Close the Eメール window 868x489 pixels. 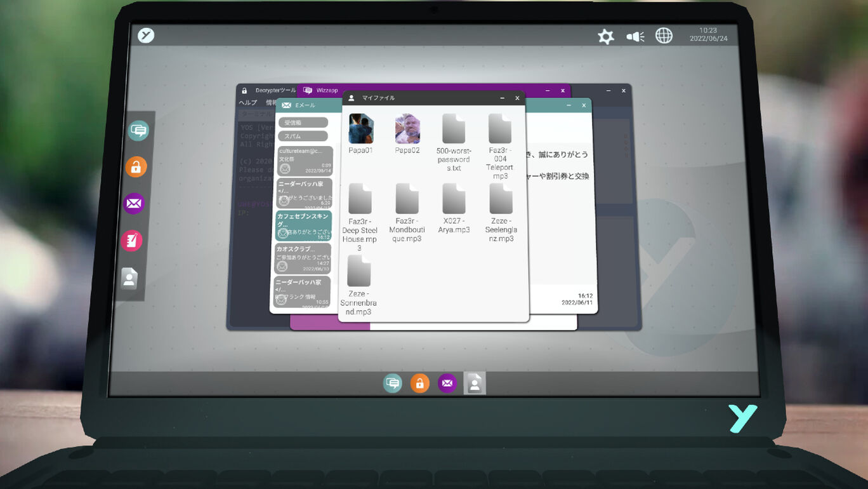pos(584,105)
